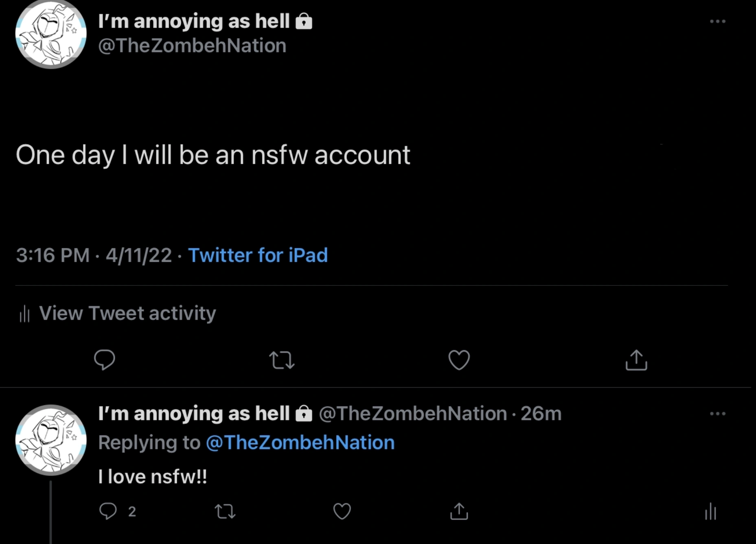The width and height of the screenshot is (756, 544).
Task: Click the 'Twitter for iPad' source link
Action: [x=258, y=255]
